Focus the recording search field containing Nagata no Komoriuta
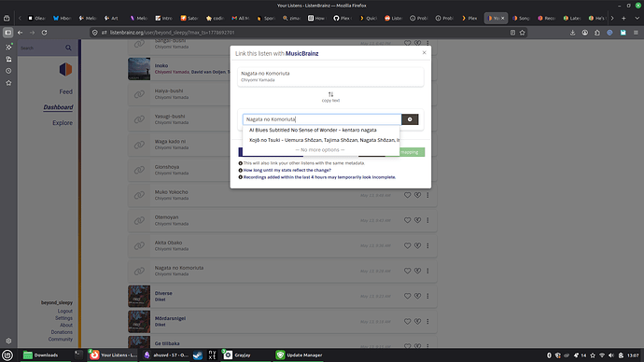 pyautogui.click(x=322, y=119)
